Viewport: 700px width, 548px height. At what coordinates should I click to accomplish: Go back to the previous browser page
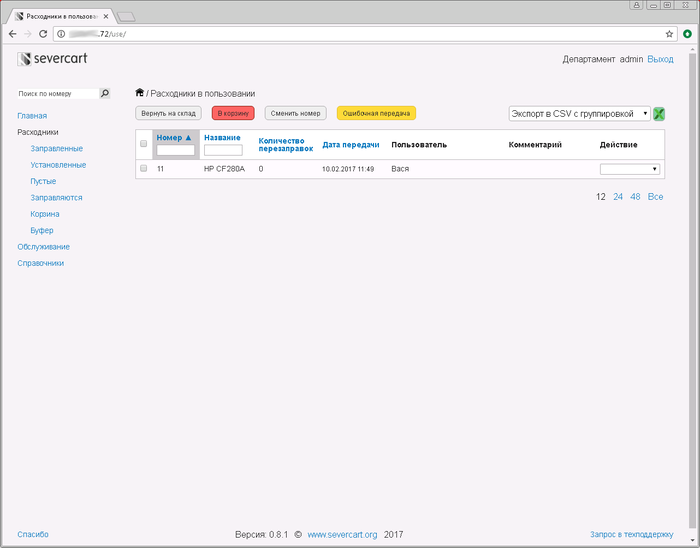12,34
